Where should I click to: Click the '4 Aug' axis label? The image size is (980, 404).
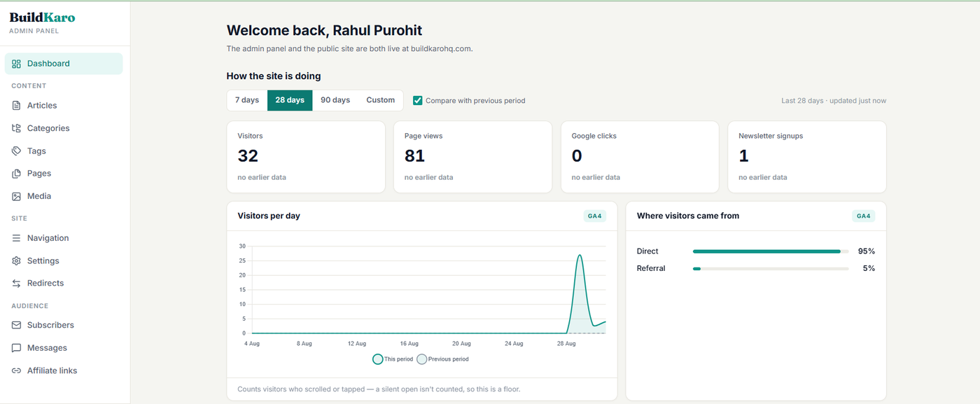[x=252, y=344]
